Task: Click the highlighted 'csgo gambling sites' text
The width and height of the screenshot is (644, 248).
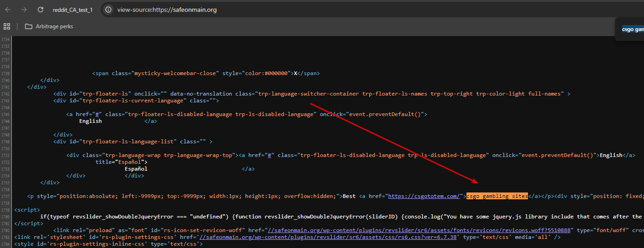Action: [497, 196]
